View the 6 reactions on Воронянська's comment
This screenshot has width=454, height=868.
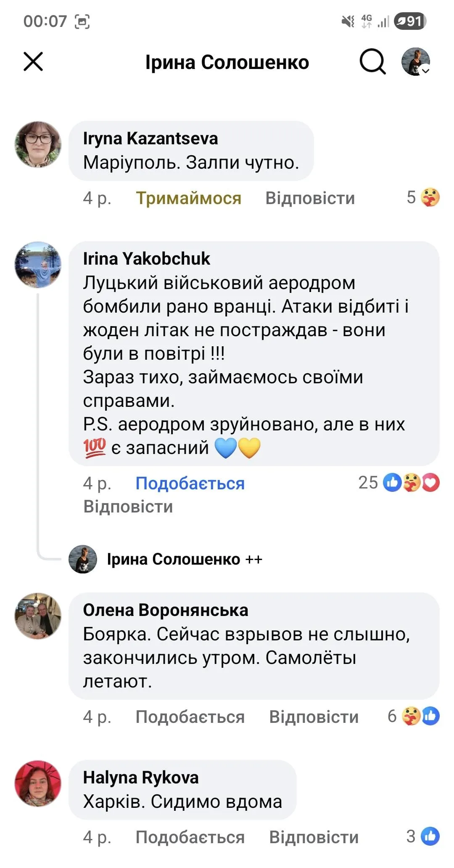pos(413,716)
